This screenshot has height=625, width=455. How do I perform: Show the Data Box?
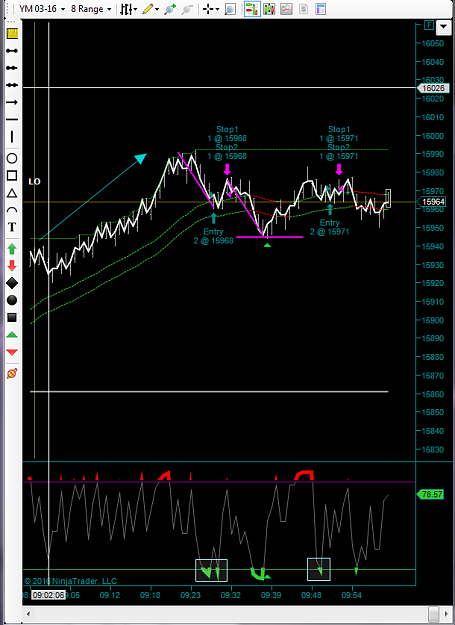pos(230,9)
